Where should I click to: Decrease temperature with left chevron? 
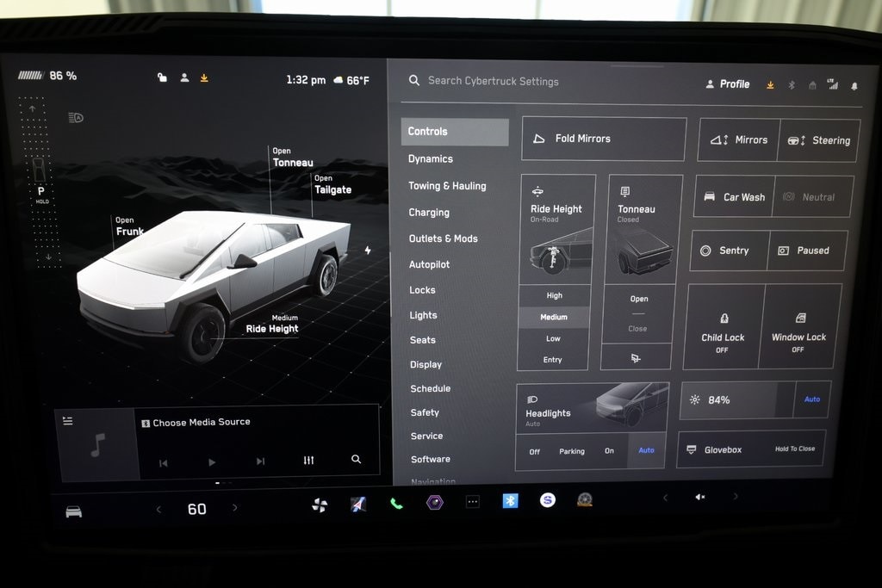click(x=158, y=510)
